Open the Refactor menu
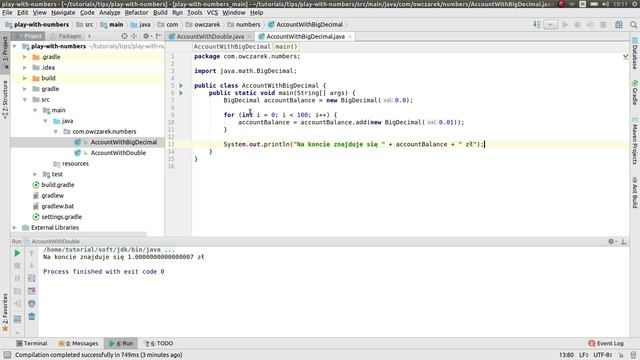Viewport: 640px width, 360px height. point(136,13)
